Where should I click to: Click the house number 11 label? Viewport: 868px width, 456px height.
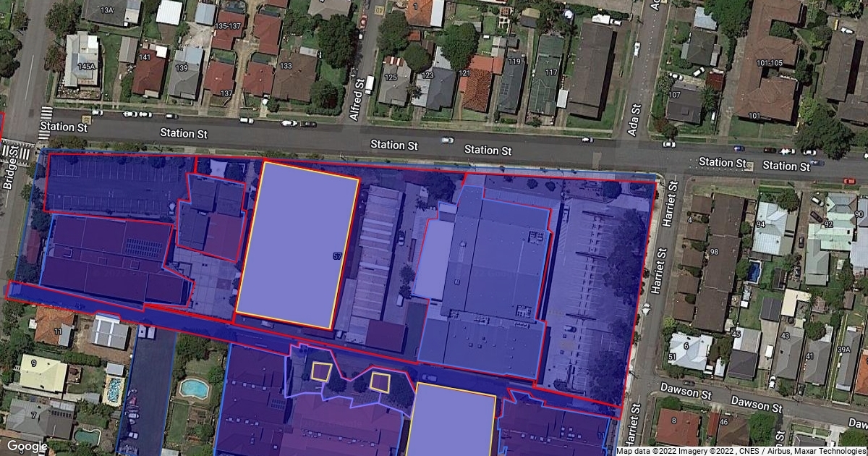pos(57,332)
